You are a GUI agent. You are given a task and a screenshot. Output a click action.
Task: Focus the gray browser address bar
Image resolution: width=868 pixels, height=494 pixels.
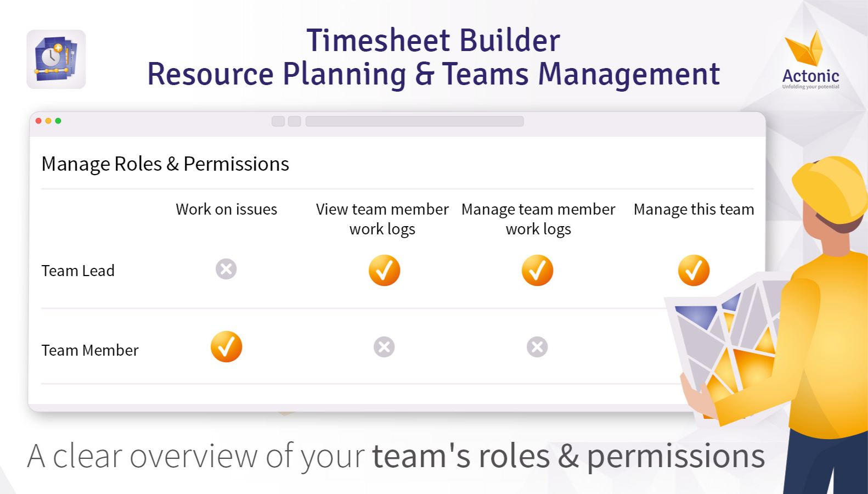[x=414, y=121]
